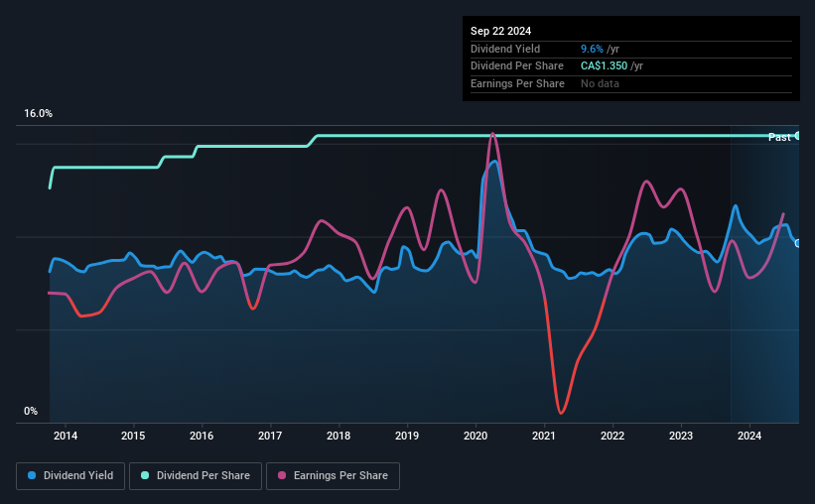Click the 2016 x-axis label
This screenshot has width=815, height=504.
point(202,436)
